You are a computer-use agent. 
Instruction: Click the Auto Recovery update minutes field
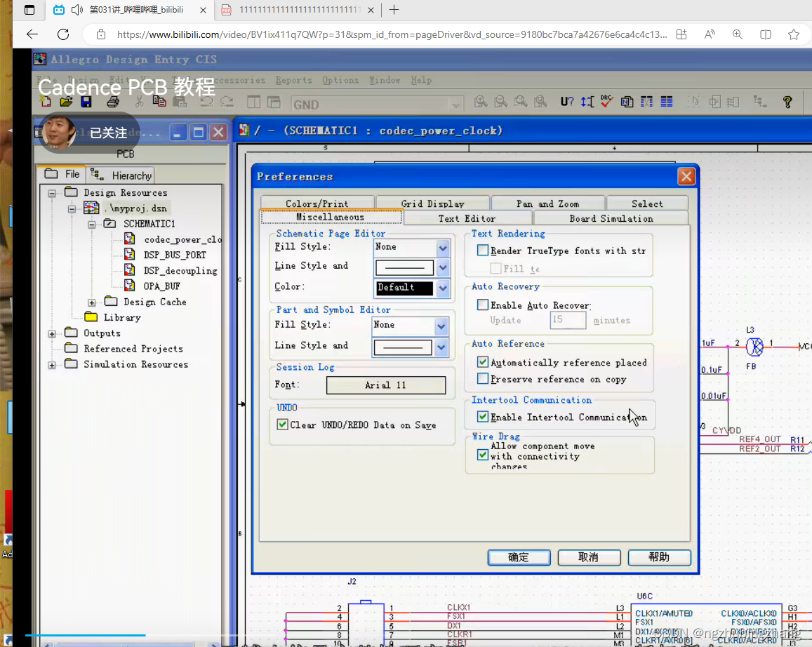[x=568, y=320]
